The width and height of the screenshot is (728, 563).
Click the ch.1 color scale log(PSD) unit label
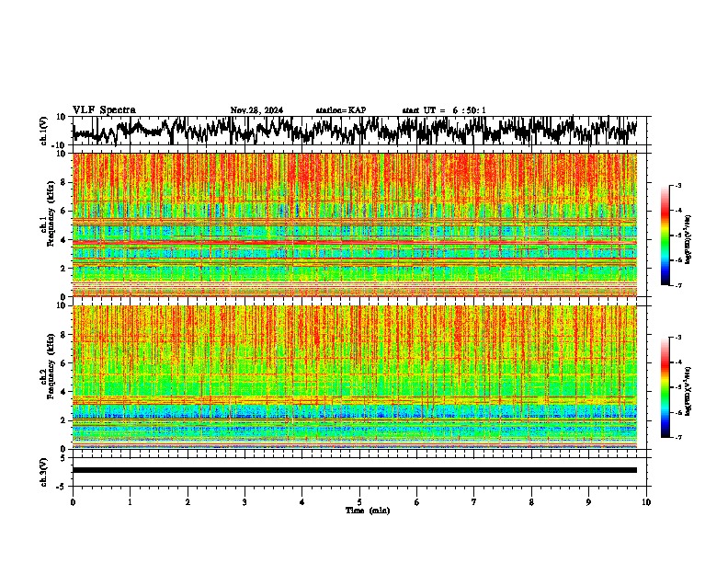[x=688, y=239]
